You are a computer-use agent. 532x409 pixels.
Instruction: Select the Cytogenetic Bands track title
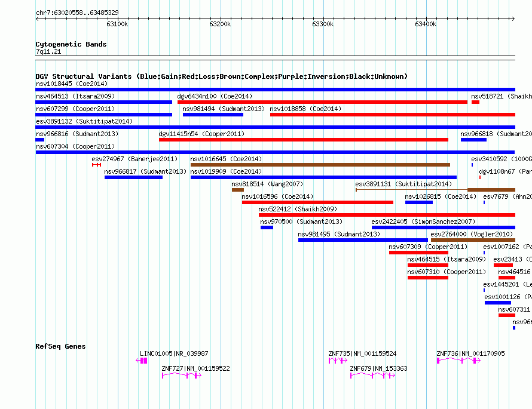click(x=71, y=44)
